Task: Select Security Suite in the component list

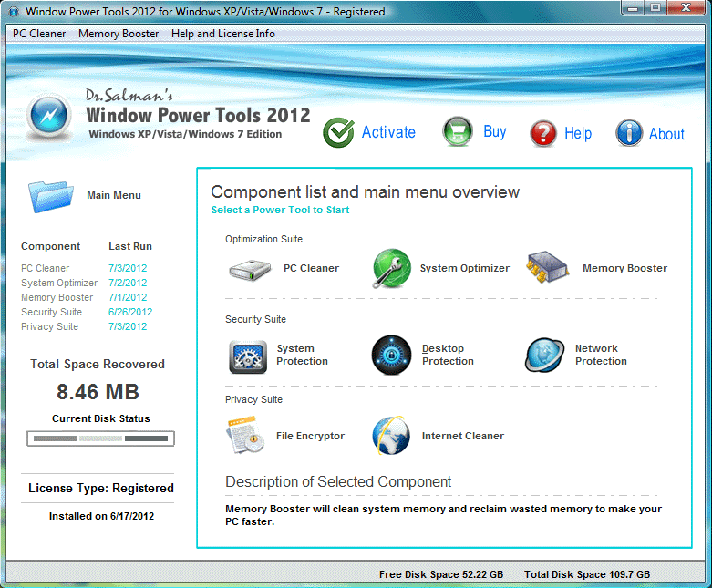Action: 51,312
